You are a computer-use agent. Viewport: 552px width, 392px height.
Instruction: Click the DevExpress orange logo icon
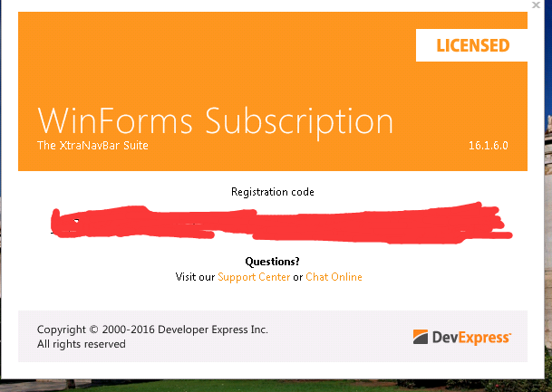pyautogui.click(x=421, y=338)
